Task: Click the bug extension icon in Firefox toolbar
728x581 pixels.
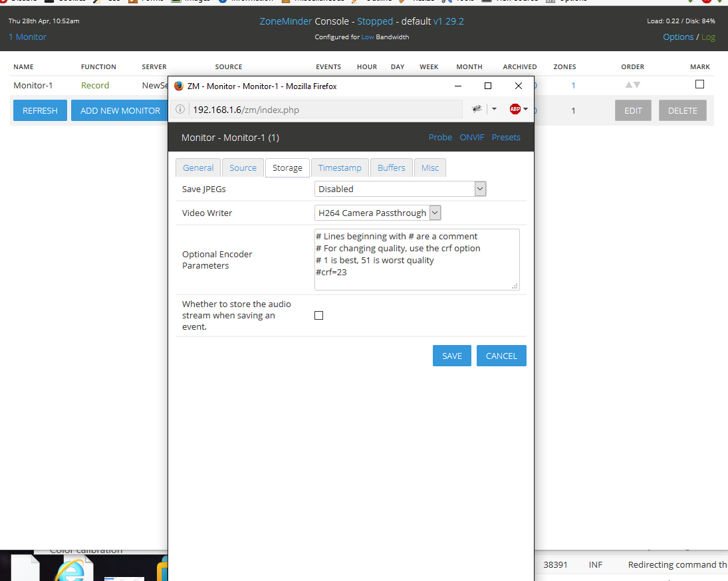Action: [476, 109]
